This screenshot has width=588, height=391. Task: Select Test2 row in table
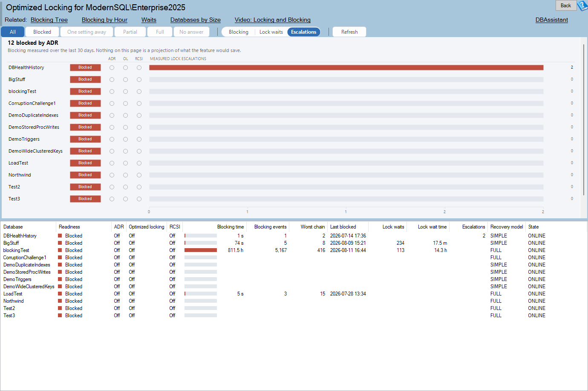click(x=294, y=308)
